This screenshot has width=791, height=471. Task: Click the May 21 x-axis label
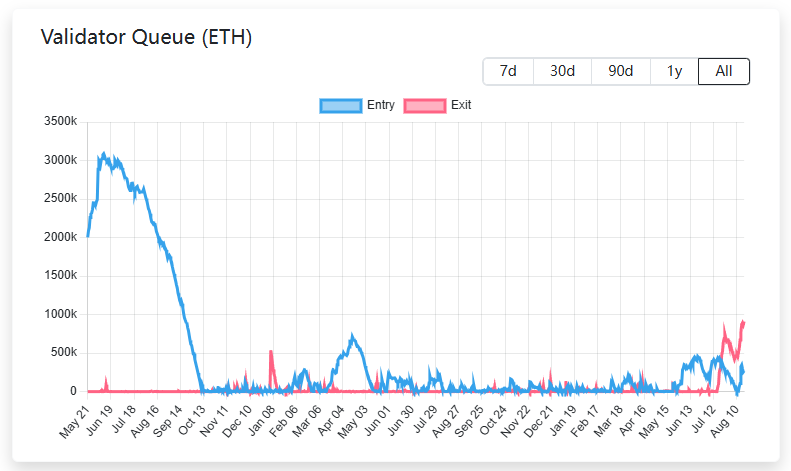click(x=76, y=423)
